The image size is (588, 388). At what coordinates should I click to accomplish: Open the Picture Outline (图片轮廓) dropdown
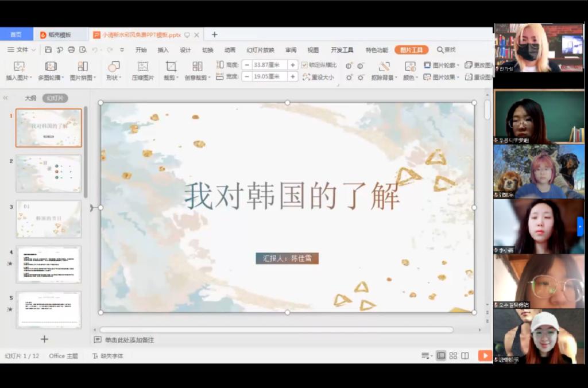[440, 65]
